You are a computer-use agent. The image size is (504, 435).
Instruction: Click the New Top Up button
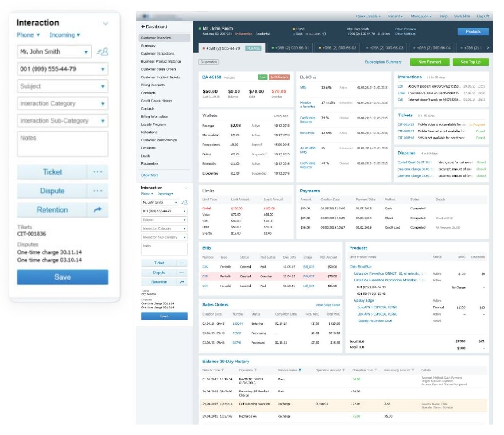(470, 62)
